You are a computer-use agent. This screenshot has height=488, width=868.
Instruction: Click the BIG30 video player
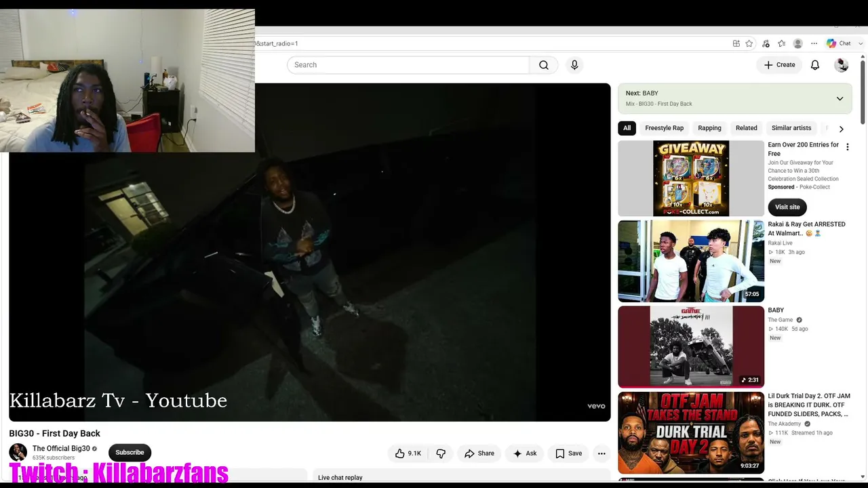310,252
